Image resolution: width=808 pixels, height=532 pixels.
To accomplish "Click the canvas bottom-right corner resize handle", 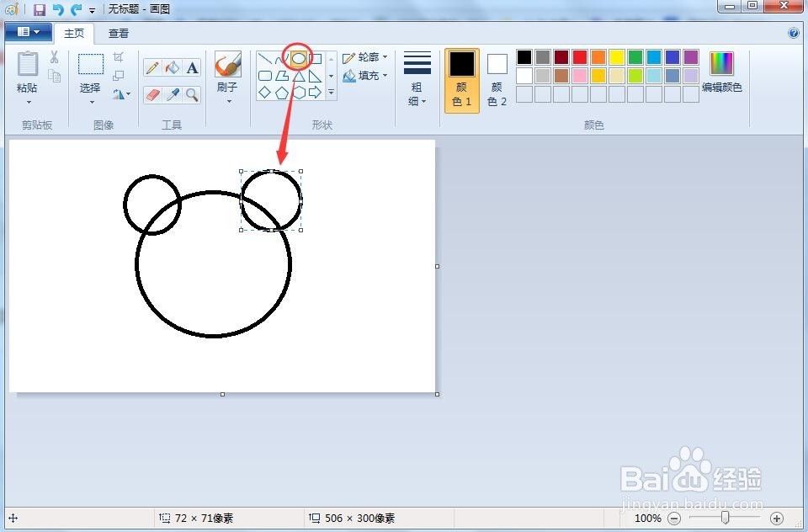I will click(x=438, y=394).
